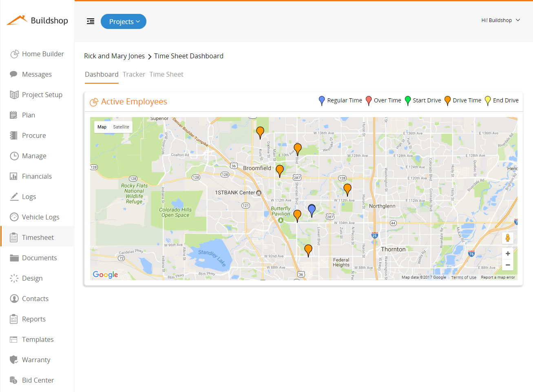
Task: Click the Warranty shield icon
Action: pos(14,360)
